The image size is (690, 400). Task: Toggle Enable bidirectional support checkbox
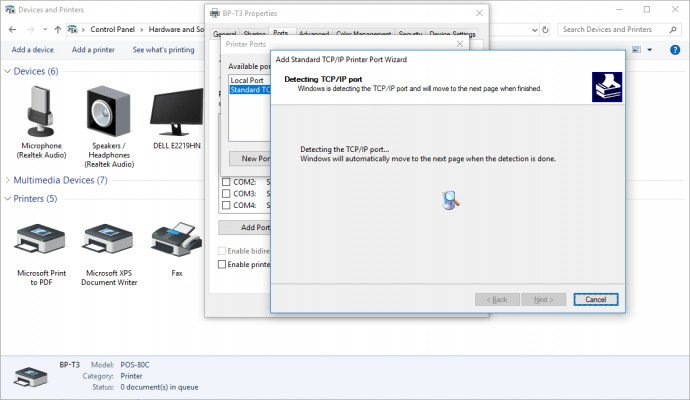point(222,251)
